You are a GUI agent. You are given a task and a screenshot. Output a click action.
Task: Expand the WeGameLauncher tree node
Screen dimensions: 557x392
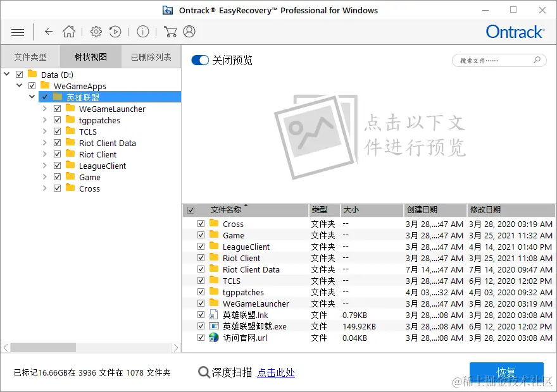pos(44,109)
